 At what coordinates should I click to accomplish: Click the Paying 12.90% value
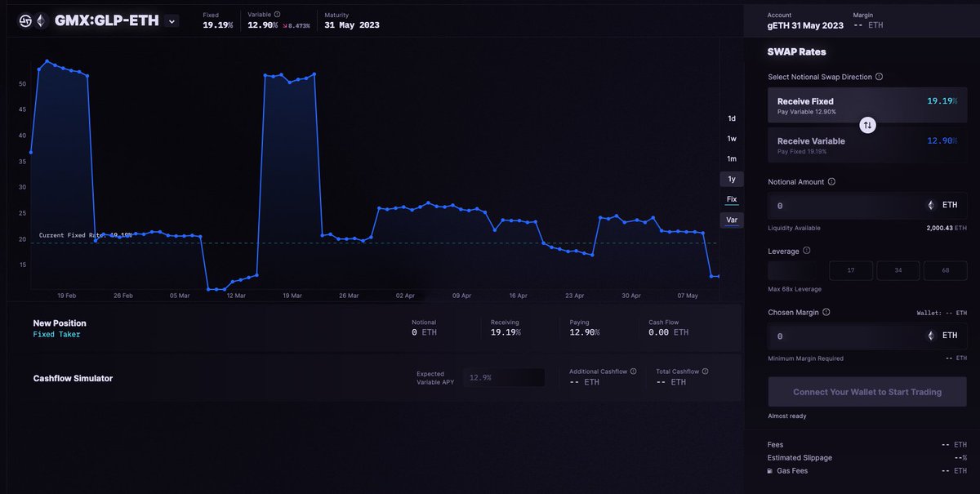(585, 332)
